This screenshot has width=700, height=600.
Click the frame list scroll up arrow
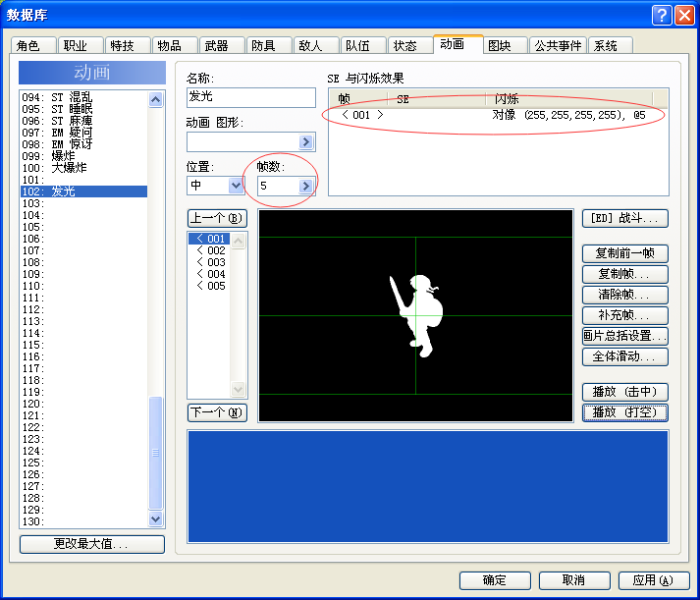238,241
